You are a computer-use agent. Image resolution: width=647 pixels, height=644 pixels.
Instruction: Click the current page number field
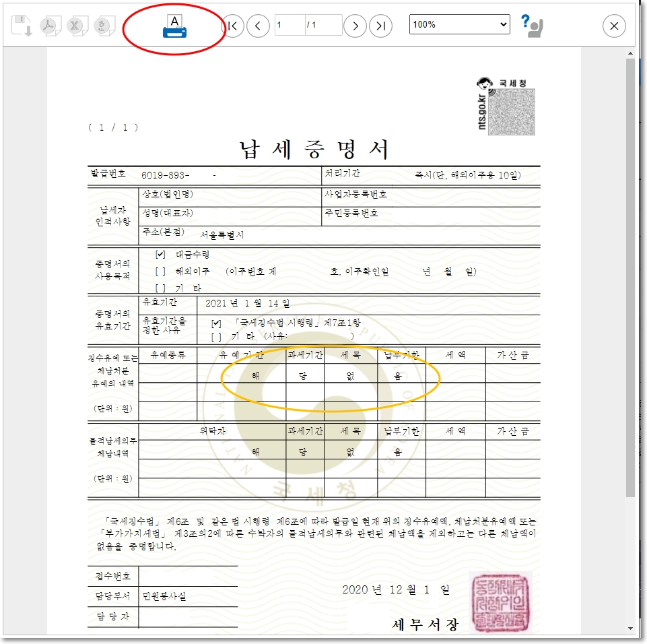pyautogui.click(x=290, y=25)
